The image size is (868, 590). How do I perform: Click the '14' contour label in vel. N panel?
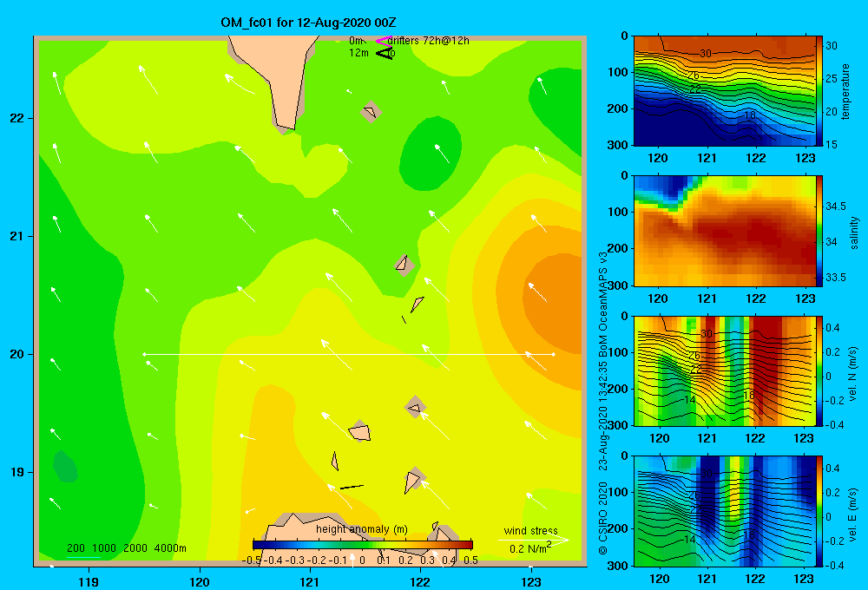click(x=689, y=399)
